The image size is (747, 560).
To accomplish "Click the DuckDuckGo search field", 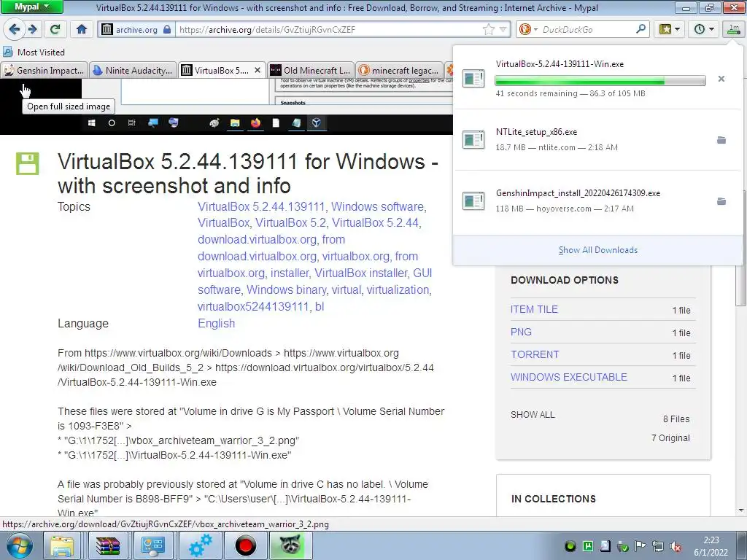I will point(587,29).
